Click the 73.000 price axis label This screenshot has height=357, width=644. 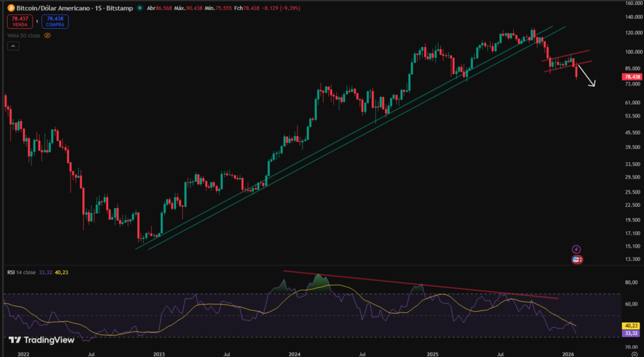click(x=633, y=84)
